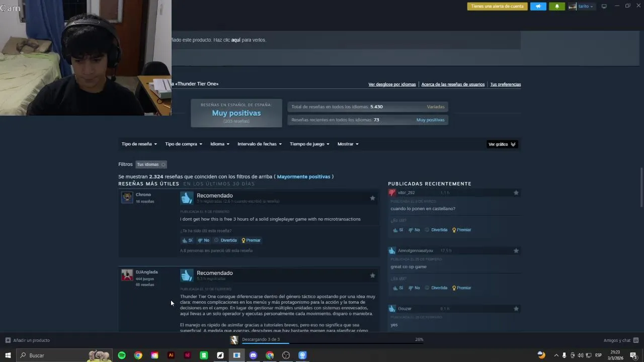Click the thumbs-up icon on Chrono's review

187,198
